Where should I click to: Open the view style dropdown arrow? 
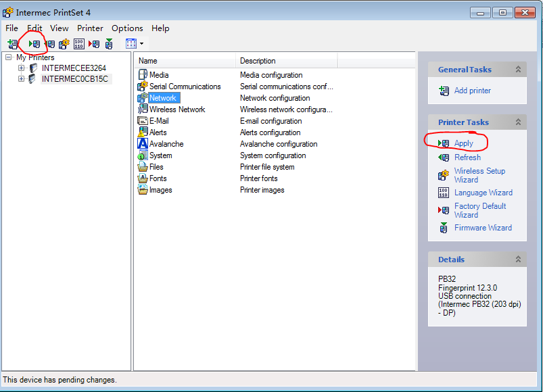141,44
